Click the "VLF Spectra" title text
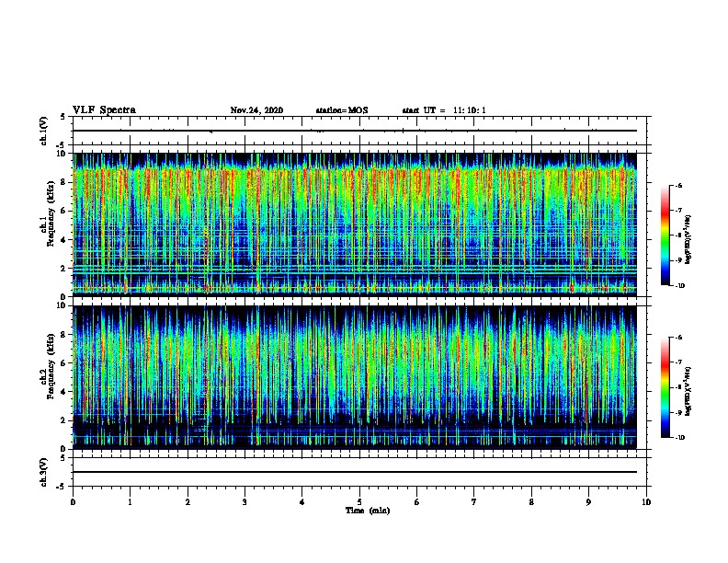The width and height of the screenshot is (728, 563). click(x=104, y=110)
